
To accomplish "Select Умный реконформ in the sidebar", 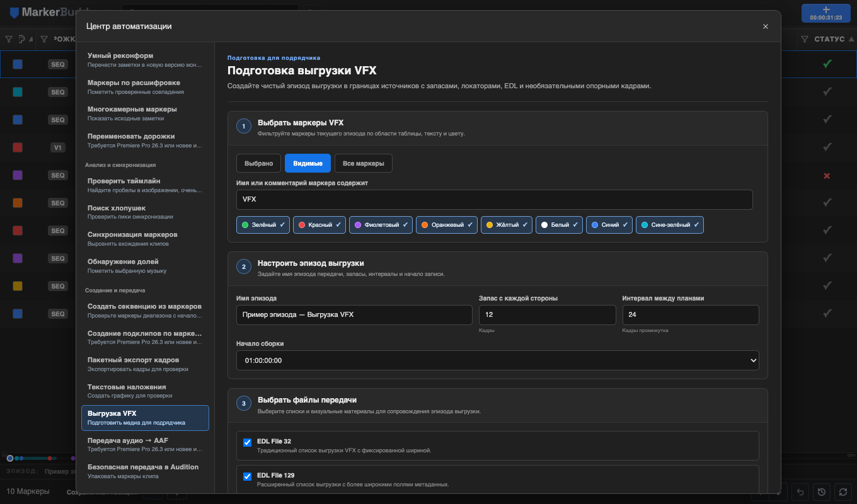I will tap(145, 60).
